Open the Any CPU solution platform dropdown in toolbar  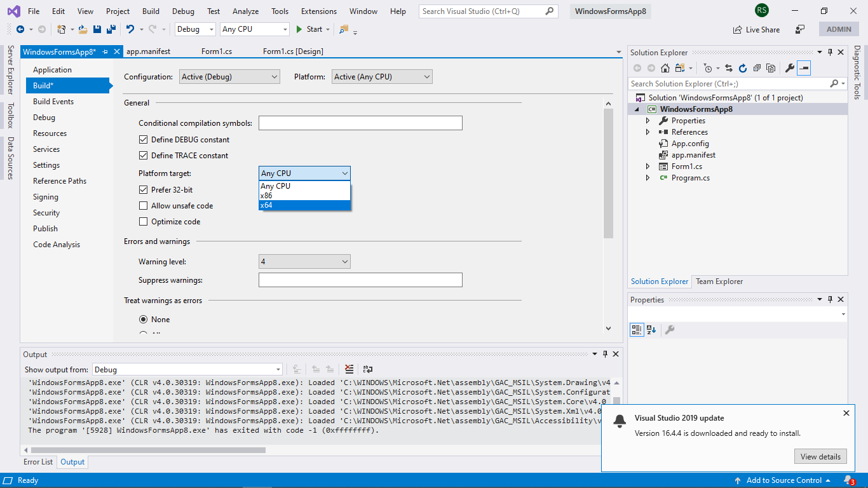(x=255, y=29)
